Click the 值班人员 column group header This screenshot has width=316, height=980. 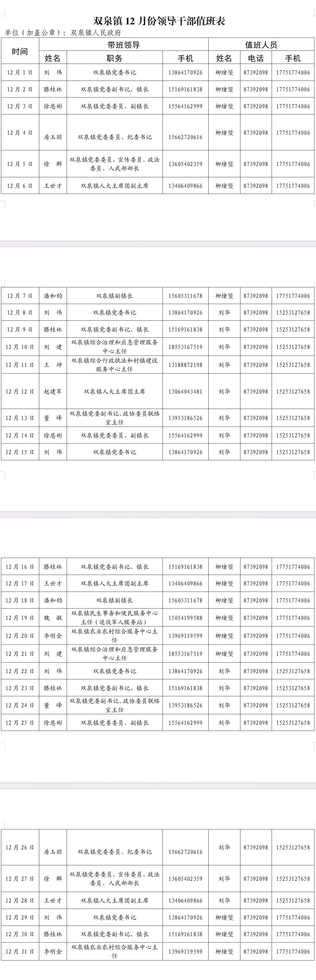[261, 45]
